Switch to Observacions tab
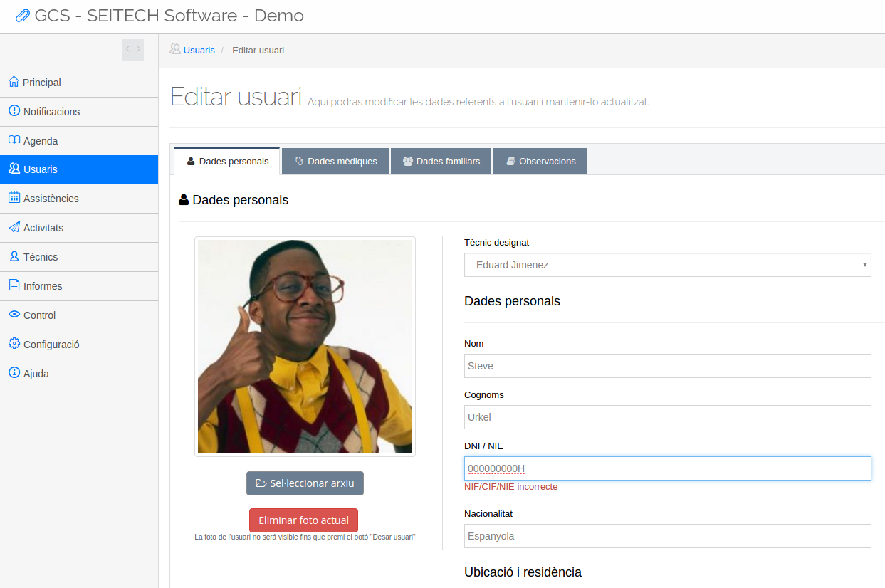This screenshot has width=885, height=588. (540, 162)
